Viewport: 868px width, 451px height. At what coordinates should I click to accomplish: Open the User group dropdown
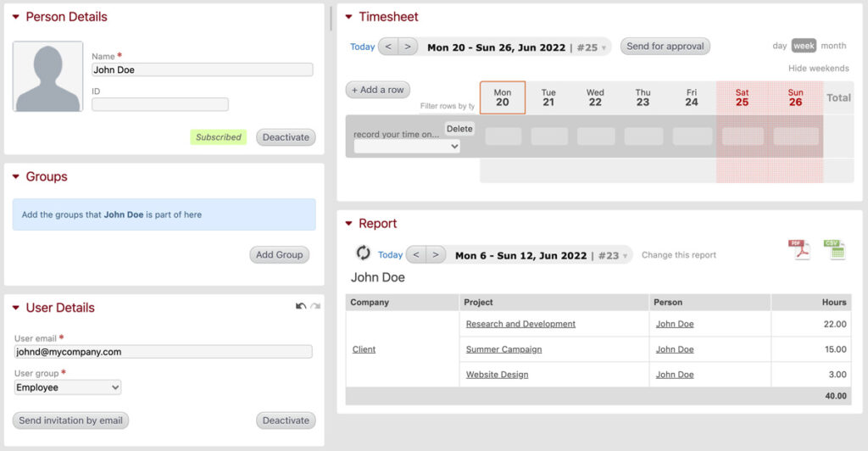pos(68,387)
